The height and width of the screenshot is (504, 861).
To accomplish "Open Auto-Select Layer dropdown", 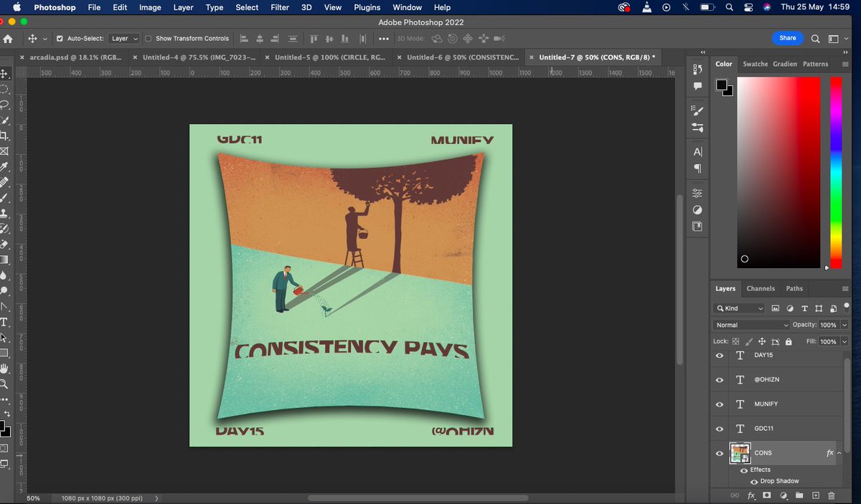I will pyautogui.click(x=125, y=39).
